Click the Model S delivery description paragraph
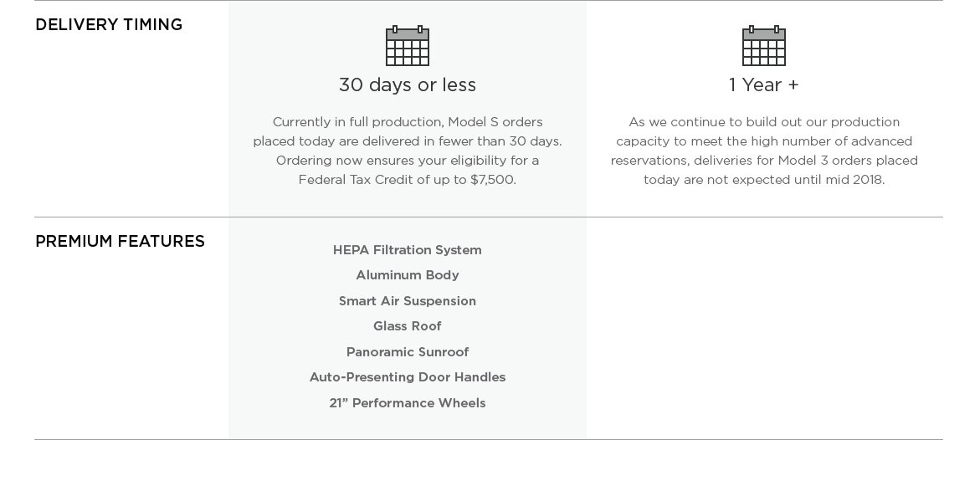Screen dimensions: 980x491 click(408, 151)
